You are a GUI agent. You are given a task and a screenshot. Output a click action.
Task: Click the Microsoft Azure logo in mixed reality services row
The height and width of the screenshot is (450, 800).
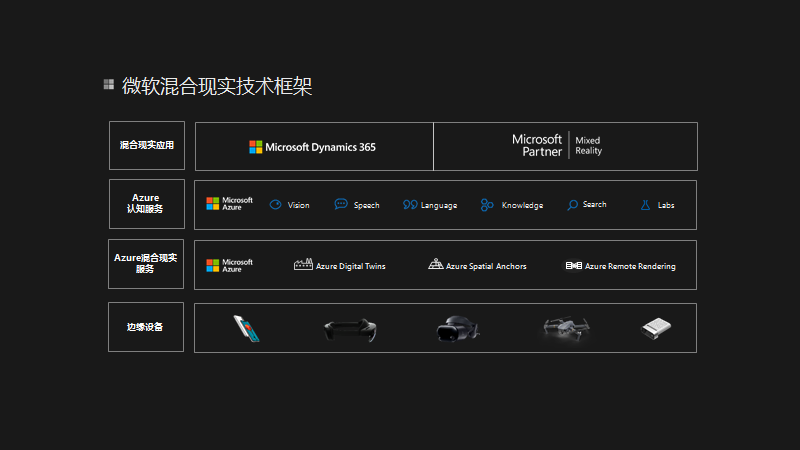230,265
